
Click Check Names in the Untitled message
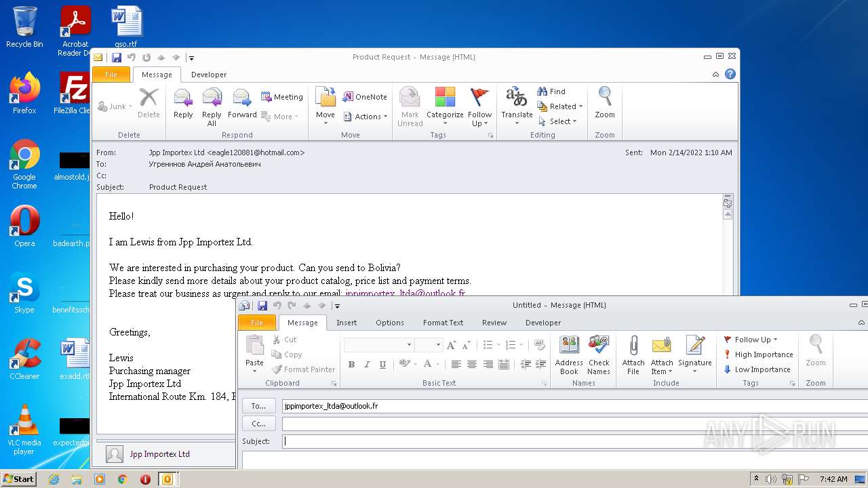click(599, 354)
